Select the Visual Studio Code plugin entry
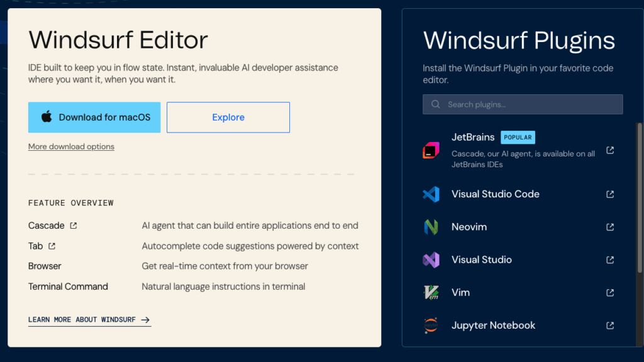644x362 pixels. [x=496, y=194]
